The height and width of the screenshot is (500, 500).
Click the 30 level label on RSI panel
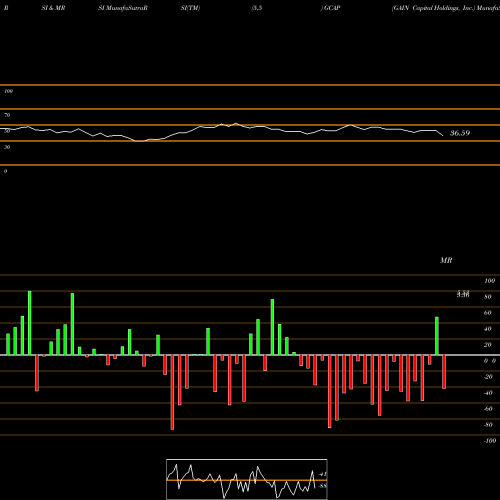point(7,147)
